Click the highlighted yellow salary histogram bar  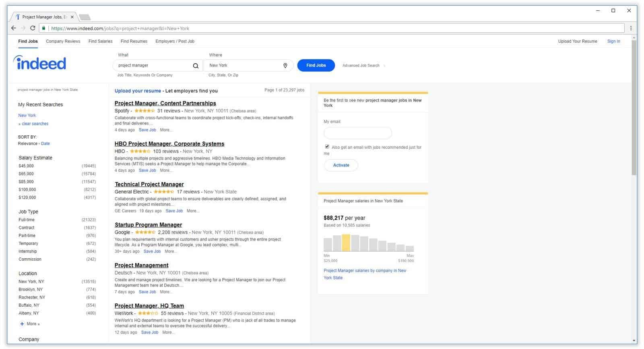coord(346,243)
